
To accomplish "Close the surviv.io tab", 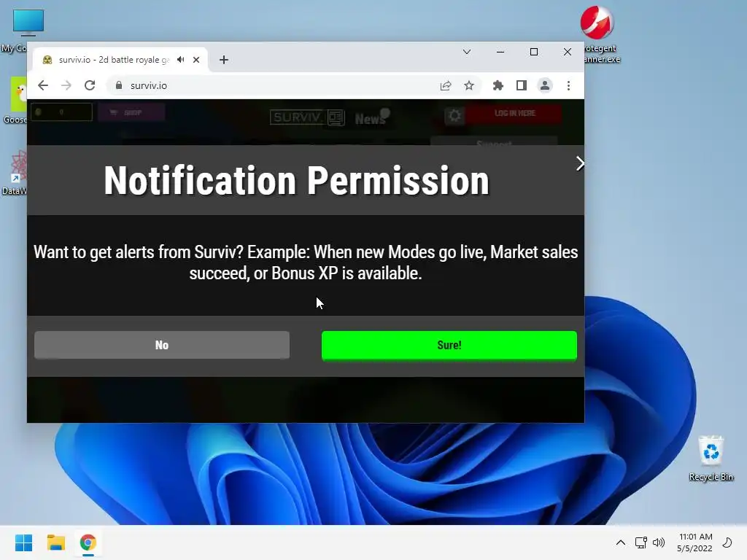I will [x=196, y=60].
